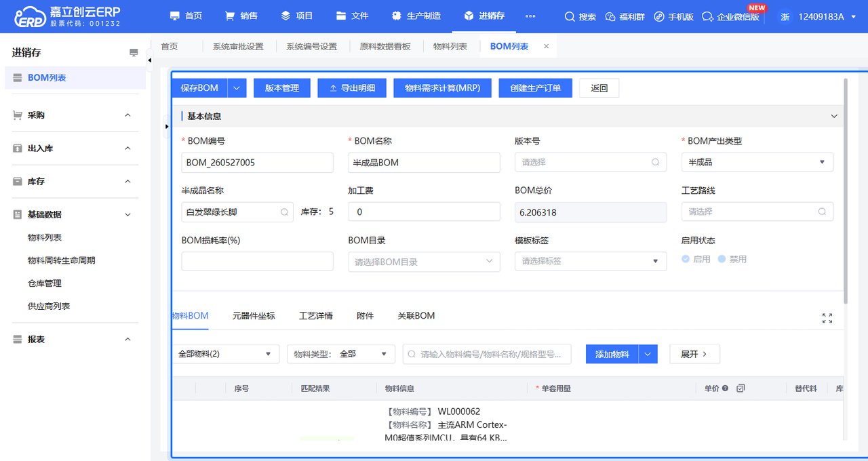Open the 添加物料 dropdown arrow
The height and width of the screenshot is (461, 868).
(648, 354)
